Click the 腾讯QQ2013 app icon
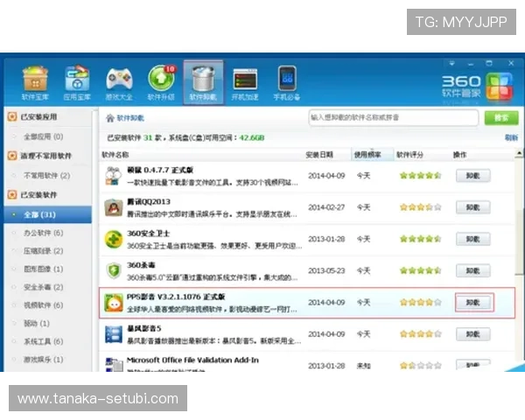 pyautogui.click(x=113, y=207)
